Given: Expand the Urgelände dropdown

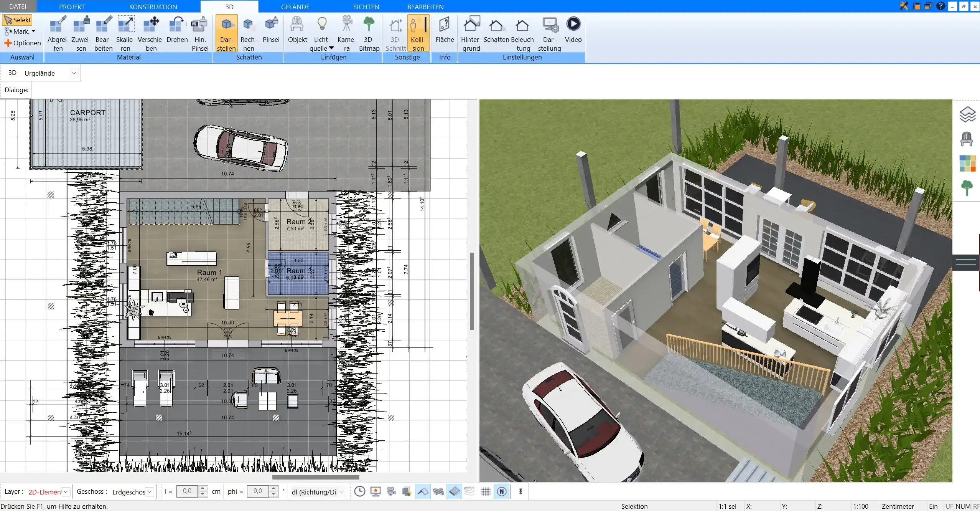Looking at the screenshot, I should 74,73.
